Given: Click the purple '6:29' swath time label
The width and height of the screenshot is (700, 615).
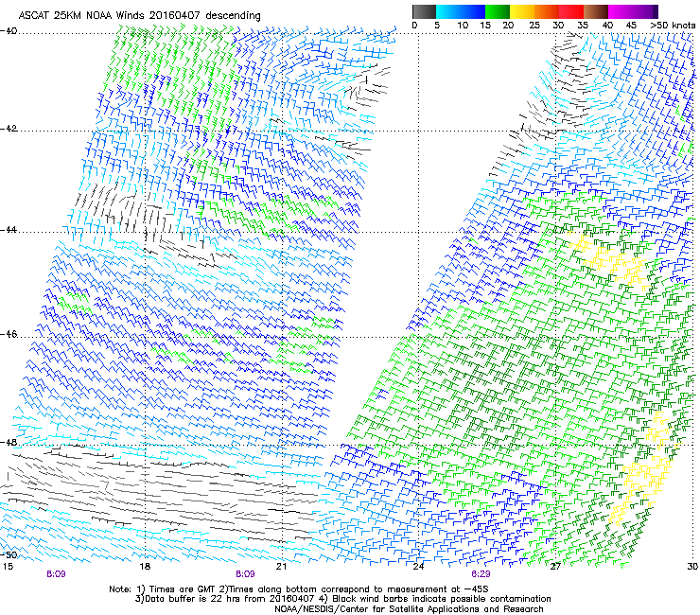Looking at the screenshot, I should click(x=481, y=574).
